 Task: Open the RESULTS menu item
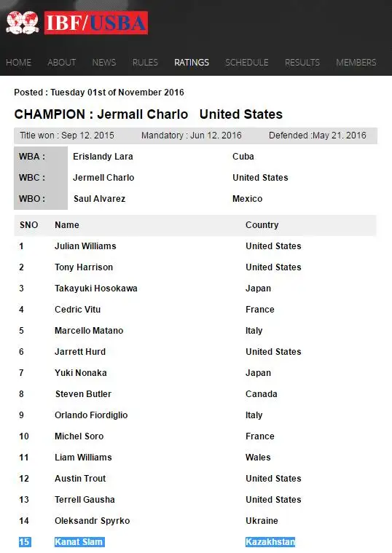[x=302, y=63]
